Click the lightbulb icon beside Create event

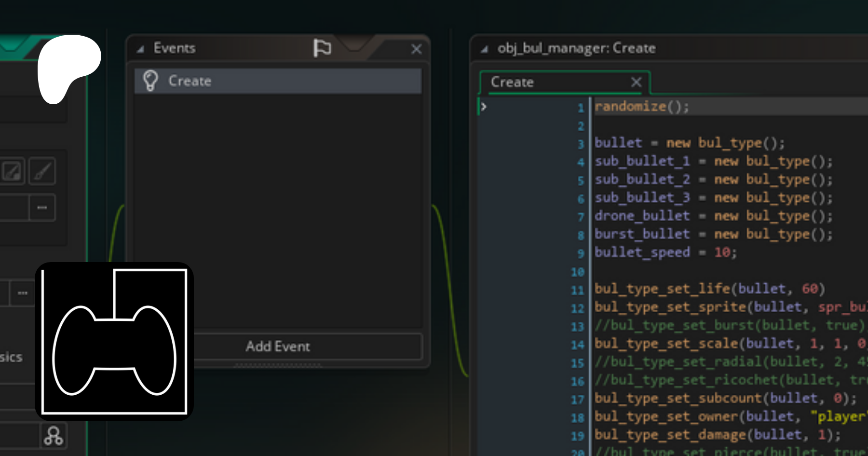point(150,81)
